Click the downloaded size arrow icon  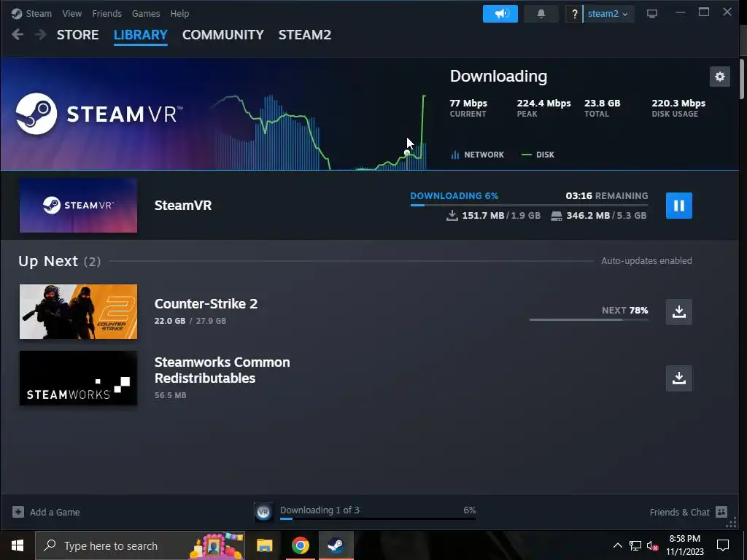(x=452, y=216)
